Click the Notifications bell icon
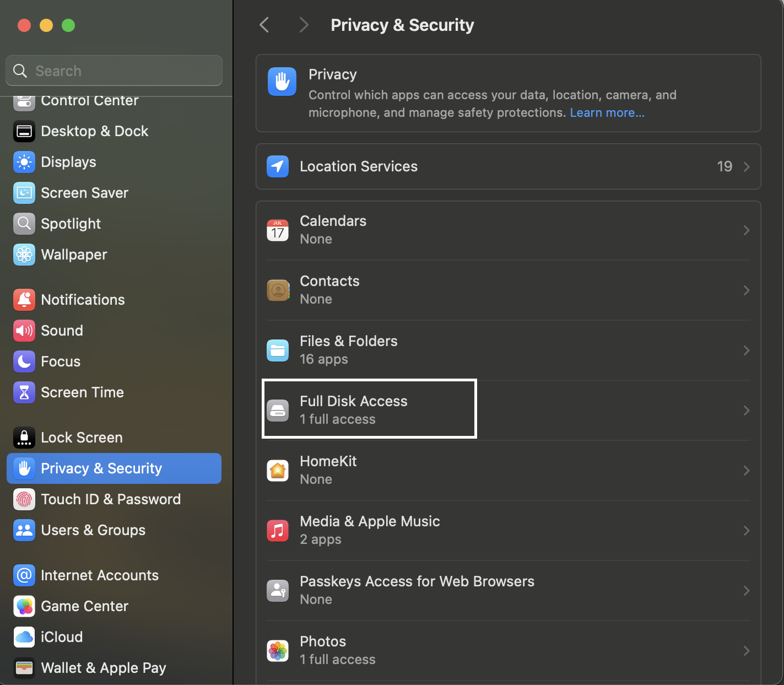The height and width of the screenshot is (685, 784). tap(24, 300)
